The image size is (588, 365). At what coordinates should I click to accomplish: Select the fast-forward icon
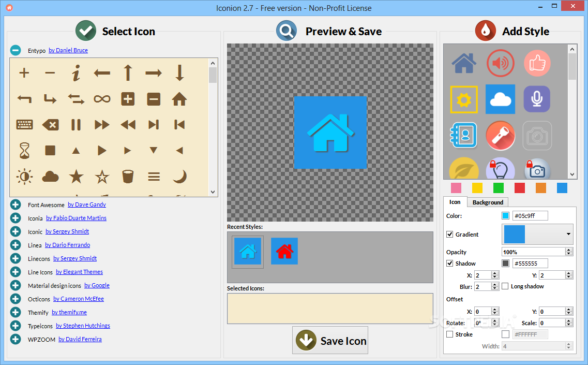pyautogui.click(x=102, y=125)
